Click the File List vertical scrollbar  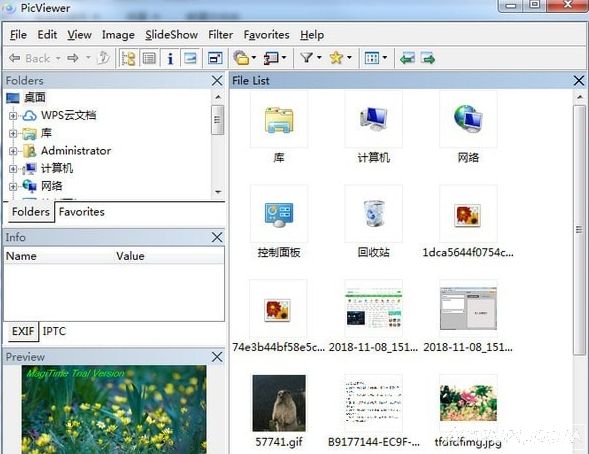pos(579,229)
